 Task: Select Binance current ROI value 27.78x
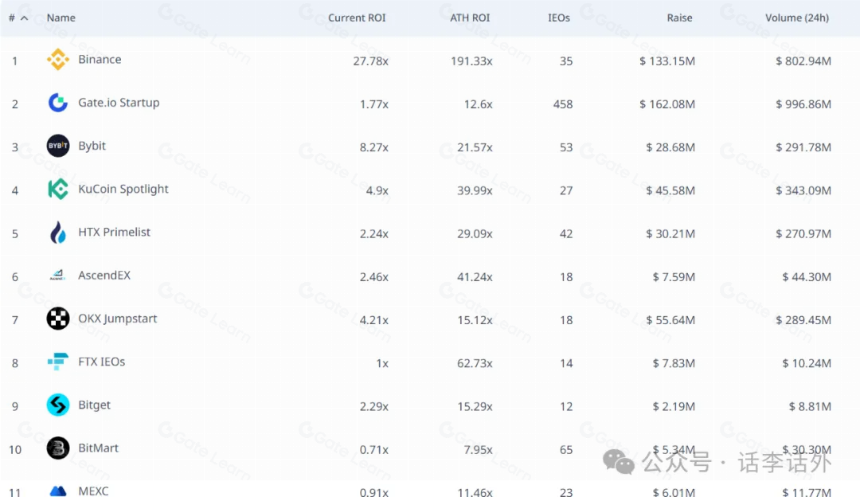[371, 61]
